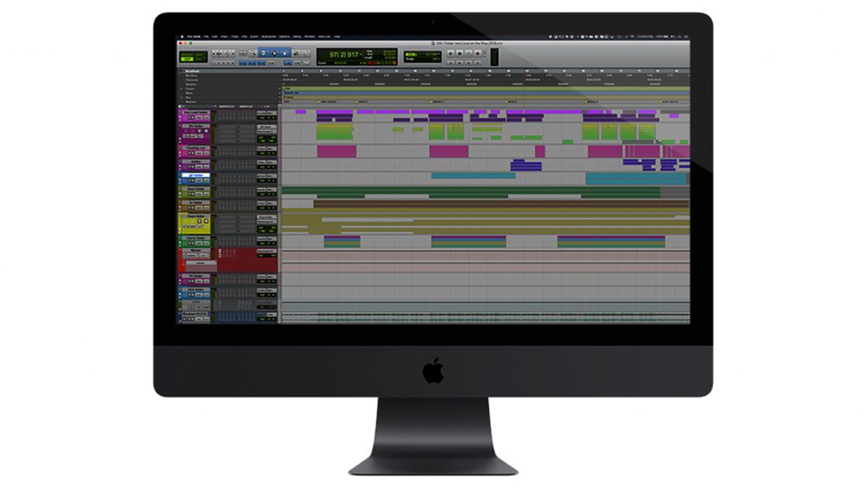This screenshot has height=487, width=868.
Task: Select the VCA folder track name
Action: tap(196, 290)
